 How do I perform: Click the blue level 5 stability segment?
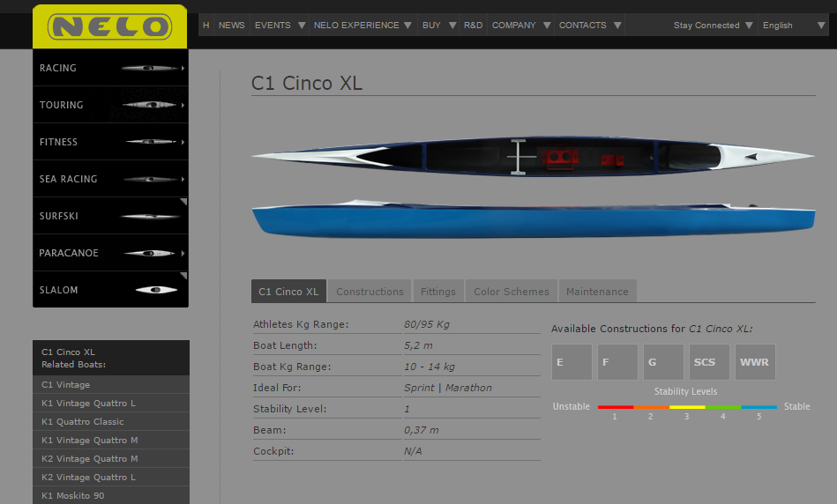coord(759,407)
